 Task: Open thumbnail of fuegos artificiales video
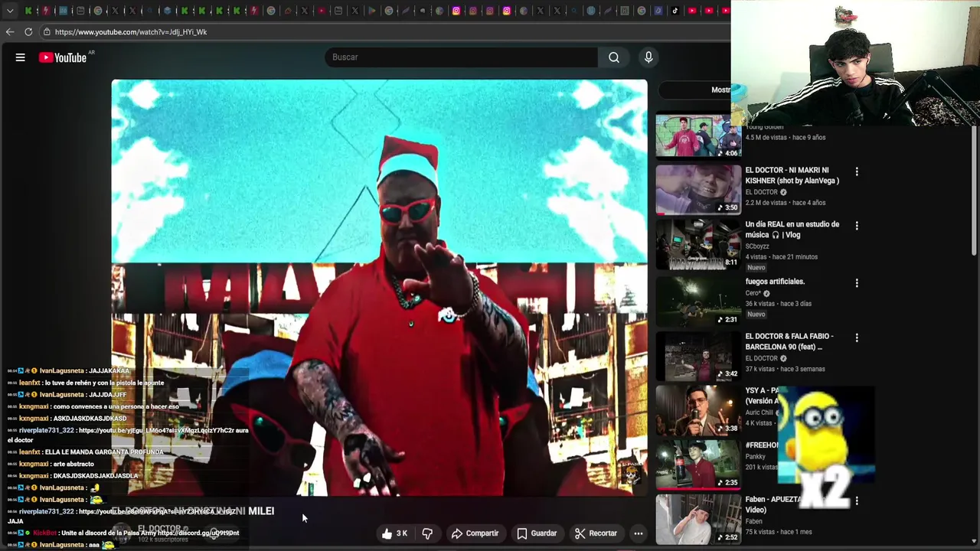(x=698, y=301)
